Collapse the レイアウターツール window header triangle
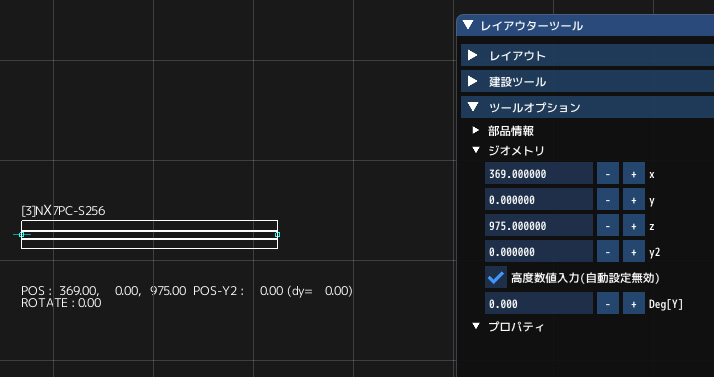The image size is (714, 377). [468, 25]
